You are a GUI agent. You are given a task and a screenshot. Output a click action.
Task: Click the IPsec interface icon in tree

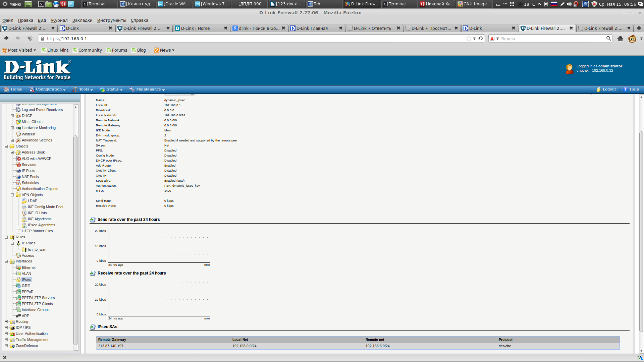(x=18, y=280)
